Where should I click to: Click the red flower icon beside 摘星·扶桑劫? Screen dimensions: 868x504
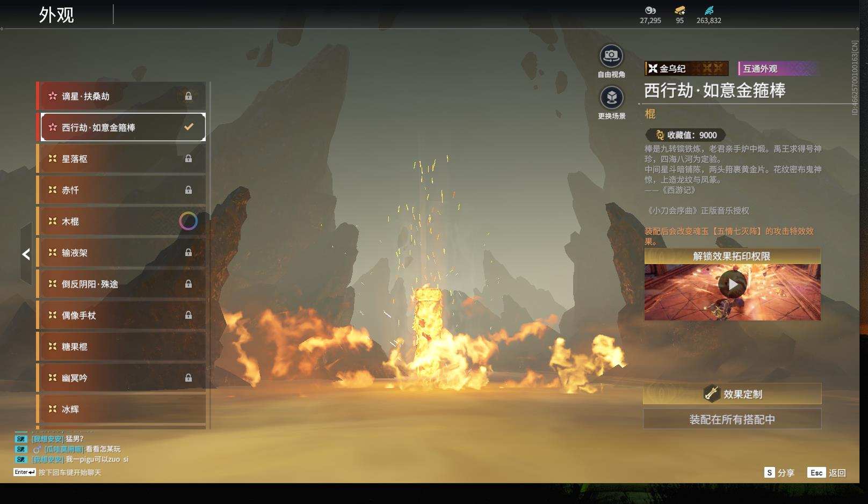(x=53, y=96)
